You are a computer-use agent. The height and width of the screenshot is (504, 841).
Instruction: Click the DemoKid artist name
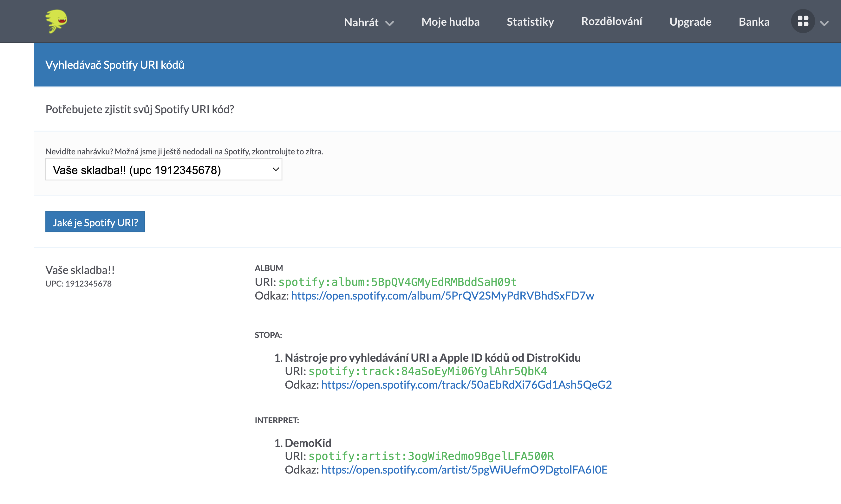[308, 443]
